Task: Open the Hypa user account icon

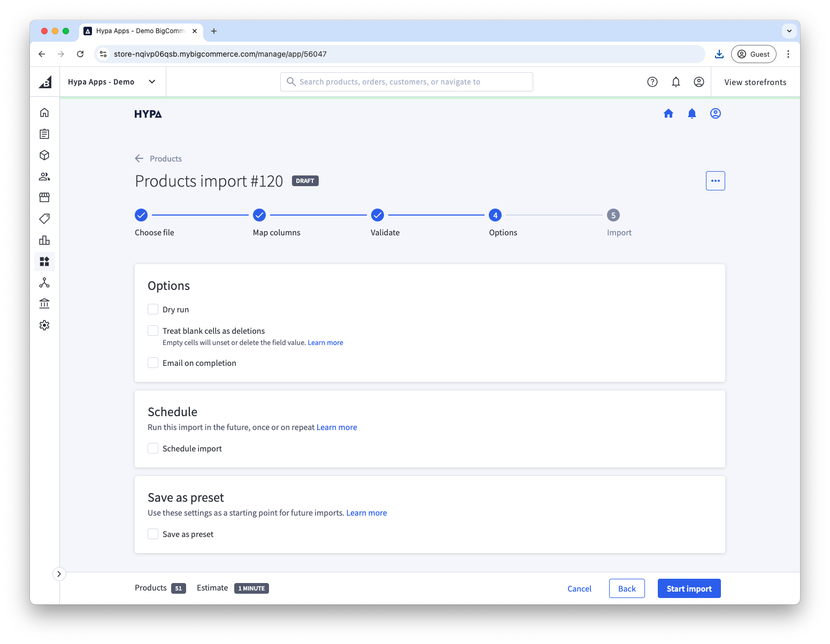Action: [715, 113]
